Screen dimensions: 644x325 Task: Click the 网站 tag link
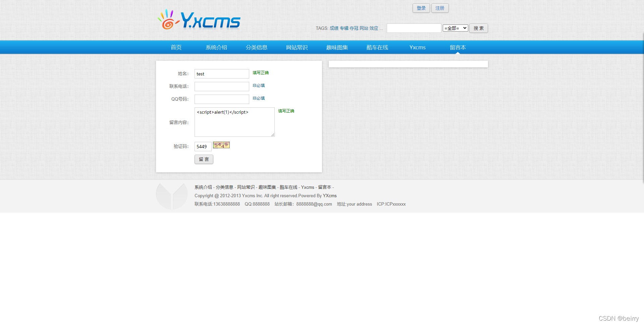(x=364, y=28)
